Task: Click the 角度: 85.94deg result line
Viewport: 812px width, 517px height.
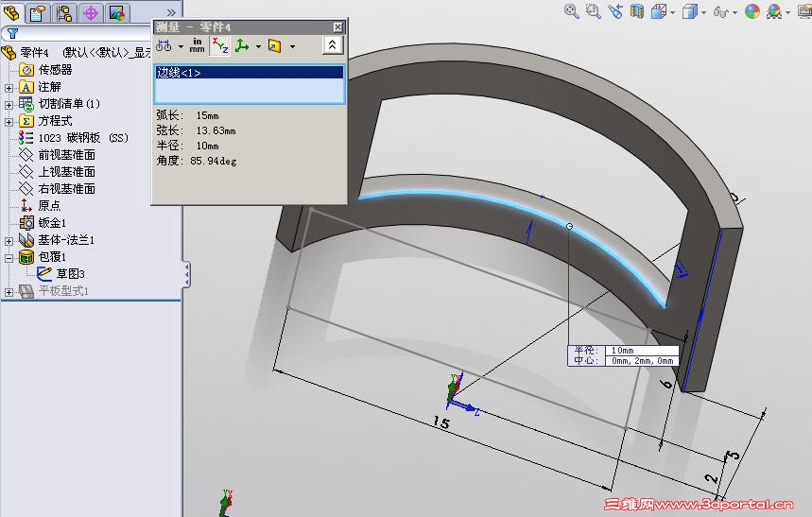Action: tap(197, 161)
